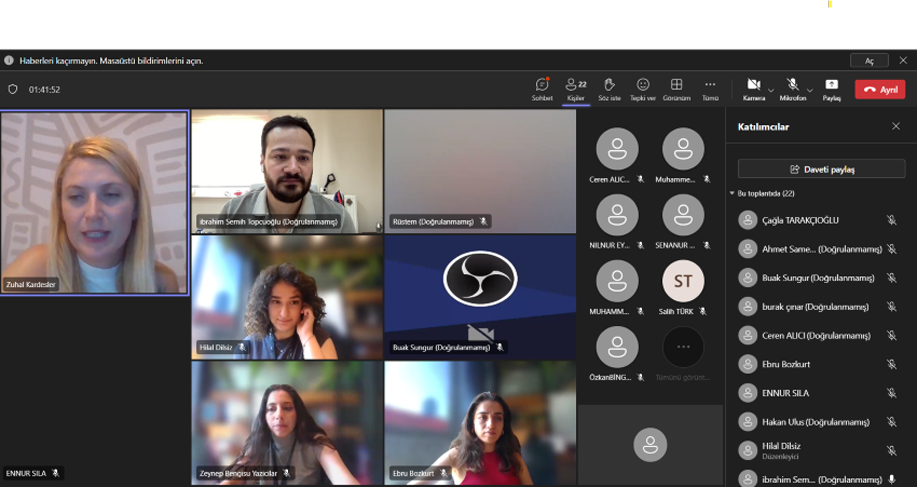Select Zuhal Kardesler's video tile

(95, 203)
